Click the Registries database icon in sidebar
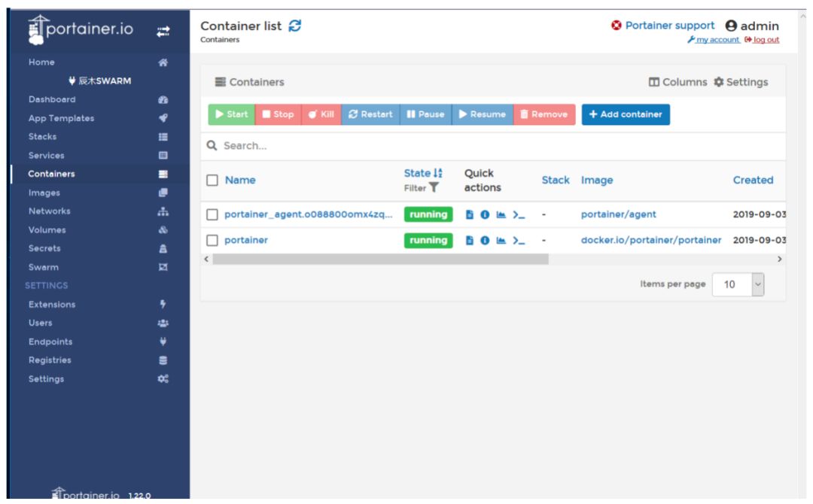Screen dimensions: 813x504 click(163, 360)
